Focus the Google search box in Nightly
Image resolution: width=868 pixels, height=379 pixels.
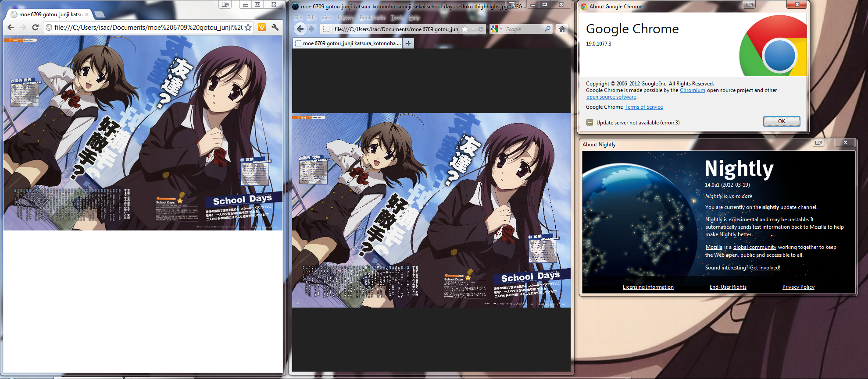pyautogui.click(x=524, y=29)
